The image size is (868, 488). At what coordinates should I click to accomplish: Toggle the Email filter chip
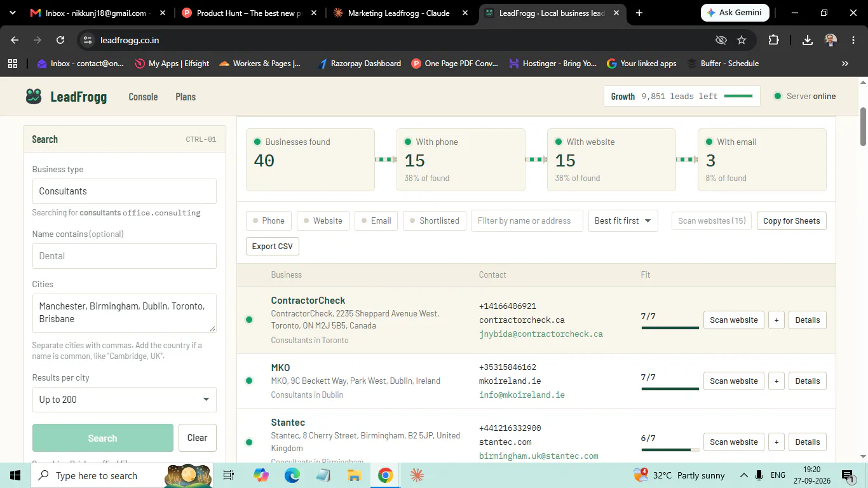tap(376, 220)
